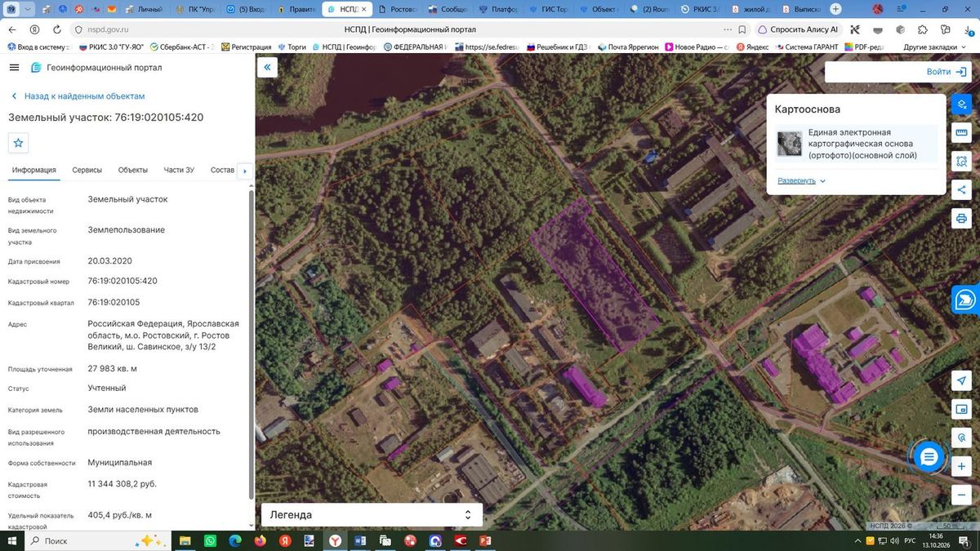Zoom in the map with plus

962,466
